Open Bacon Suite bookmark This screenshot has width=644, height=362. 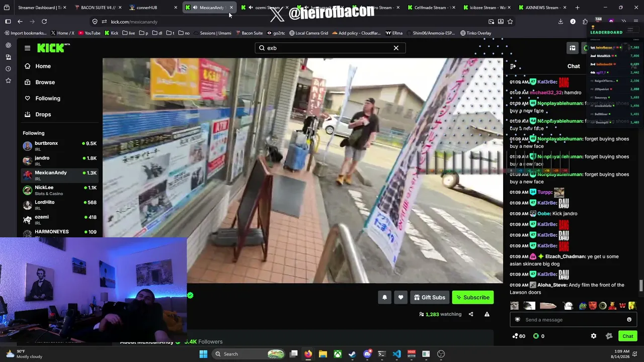click(x=249, y=33)
